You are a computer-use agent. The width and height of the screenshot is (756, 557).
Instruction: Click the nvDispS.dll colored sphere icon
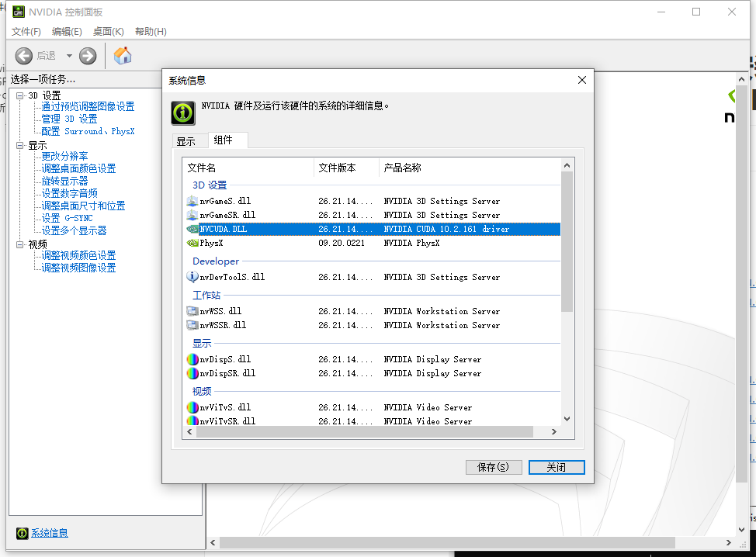192,358
